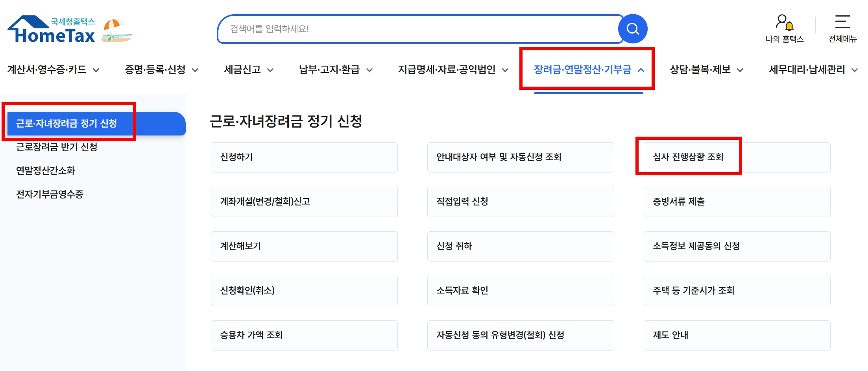Select 연말정산간소화 in the sidebar

click(46, 171)
